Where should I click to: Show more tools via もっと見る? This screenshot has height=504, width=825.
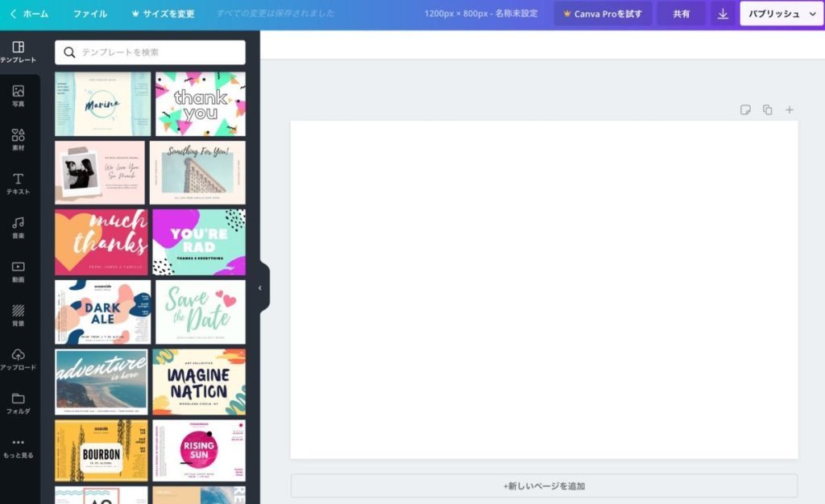19,447
